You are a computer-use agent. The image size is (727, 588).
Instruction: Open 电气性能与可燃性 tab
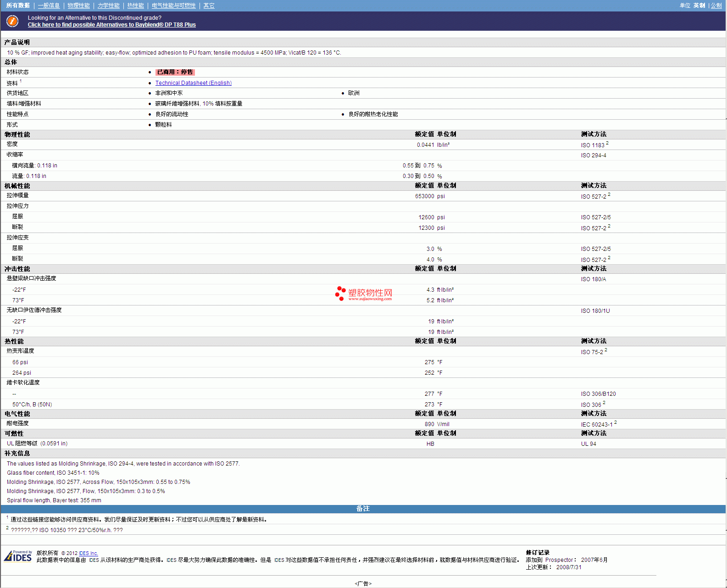tap(173, 6)
